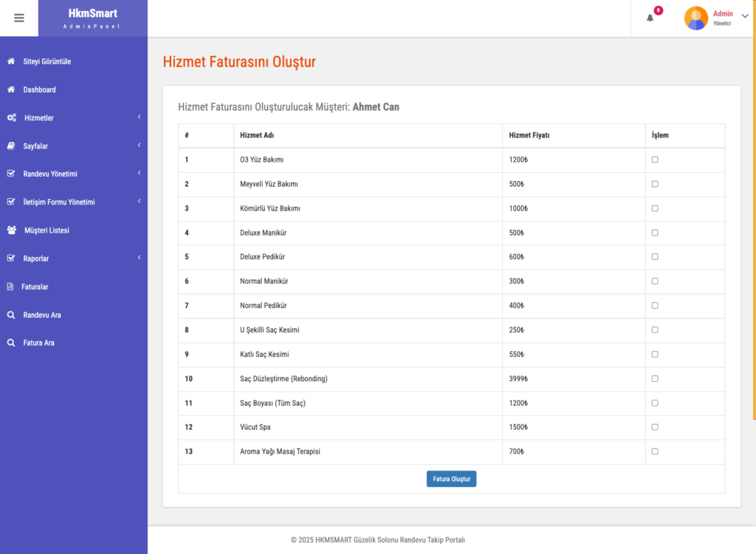The height and width of the screenshot is (554, 756).
Task: Tick Saç Boyası (Tüm Saç) checkbox
Action: coord(655,403)
